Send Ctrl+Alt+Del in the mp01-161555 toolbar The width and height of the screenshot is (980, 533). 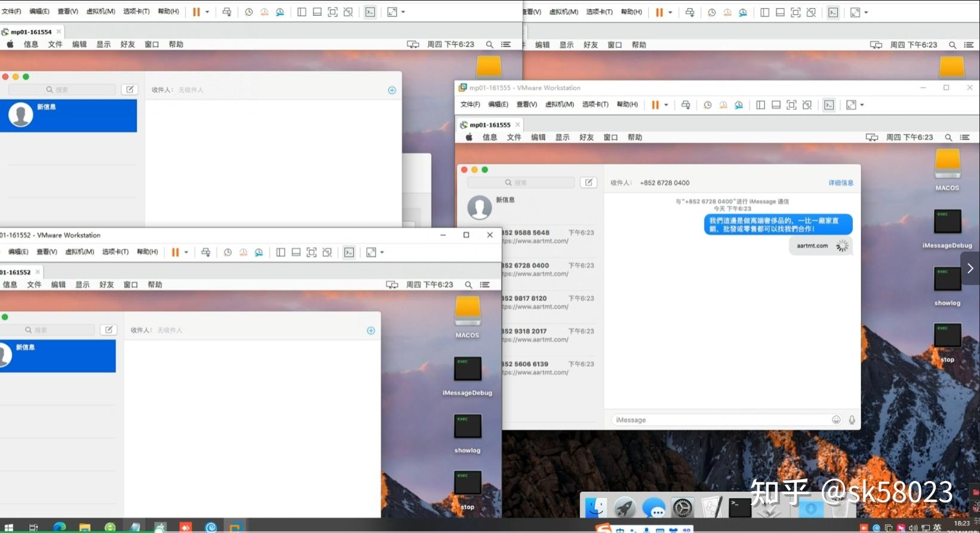click(x=686, y=105)
